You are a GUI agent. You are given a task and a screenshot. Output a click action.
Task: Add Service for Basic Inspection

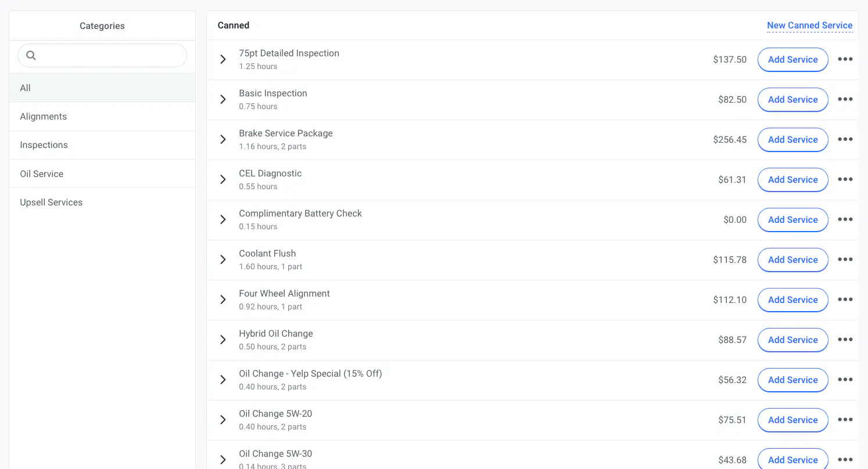(x=792, y=99)
